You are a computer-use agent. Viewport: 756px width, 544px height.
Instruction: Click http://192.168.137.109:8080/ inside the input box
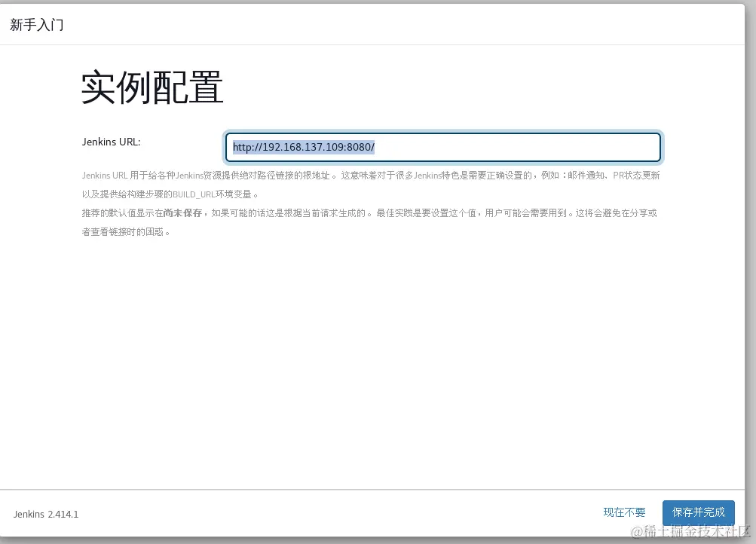(304, 147)
